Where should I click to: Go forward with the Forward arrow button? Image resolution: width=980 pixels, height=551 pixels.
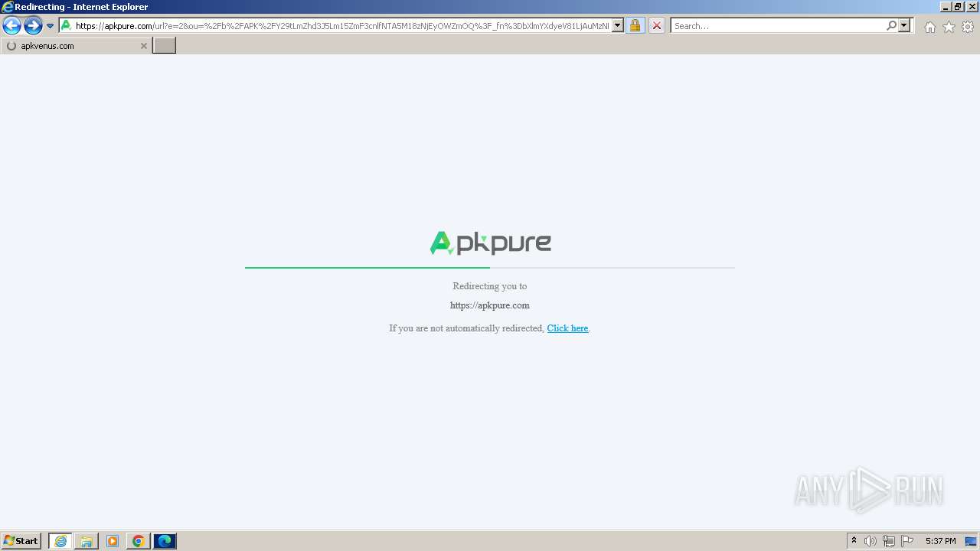[33, 26]
